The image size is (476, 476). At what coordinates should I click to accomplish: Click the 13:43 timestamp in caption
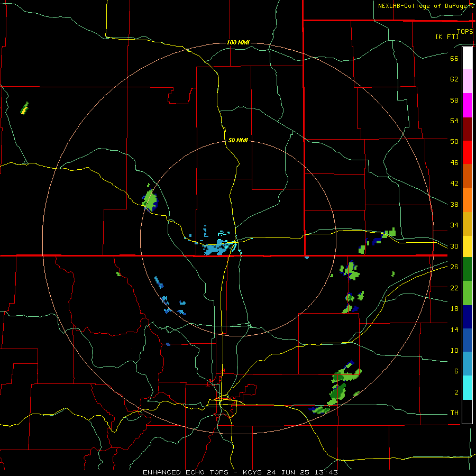[x=326, y=472]
